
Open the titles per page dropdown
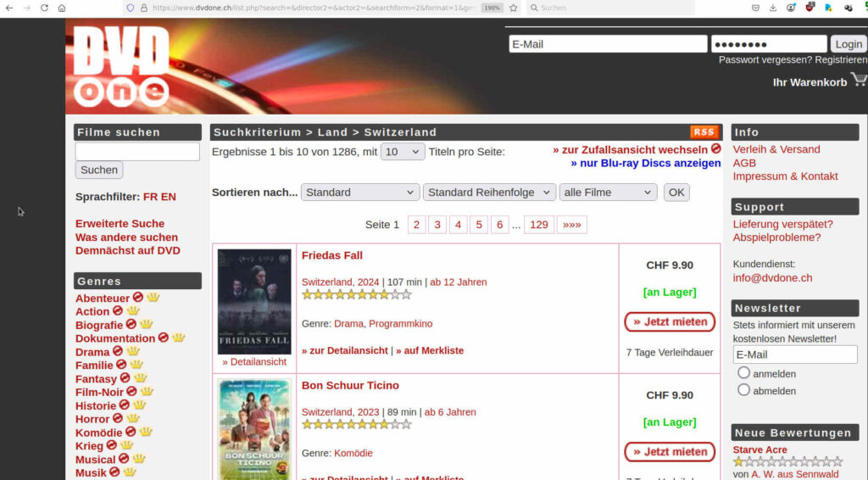tap(403, 152)
